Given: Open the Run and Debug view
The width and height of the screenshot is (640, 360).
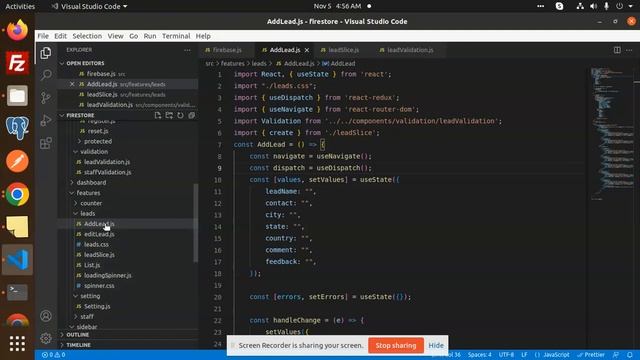Looking at the screenshot, I should click(x=46, y=120).
